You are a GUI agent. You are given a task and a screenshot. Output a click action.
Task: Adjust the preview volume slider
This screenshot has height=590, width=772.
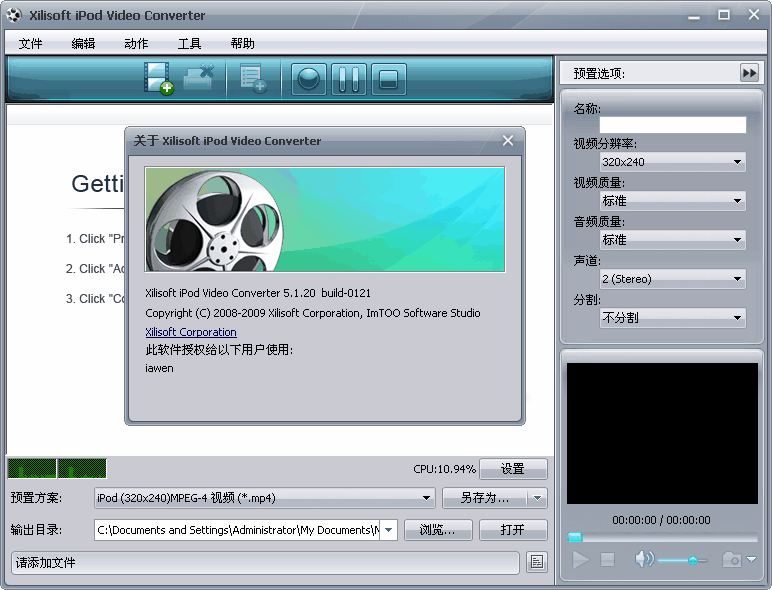[x=692, y=561]
